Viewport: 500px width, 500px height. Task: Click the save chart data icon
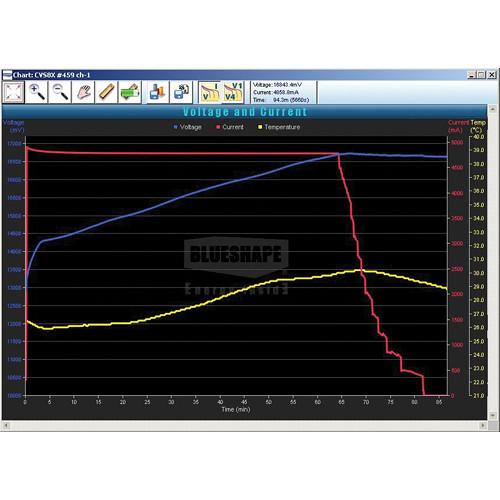[x=157, y=92]
